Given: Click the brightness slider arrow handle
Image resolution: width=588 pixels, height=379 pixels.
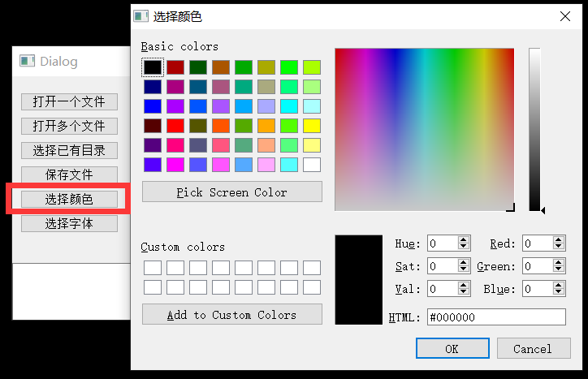Looking at the screenshot, I should click(x=543, y=210).
